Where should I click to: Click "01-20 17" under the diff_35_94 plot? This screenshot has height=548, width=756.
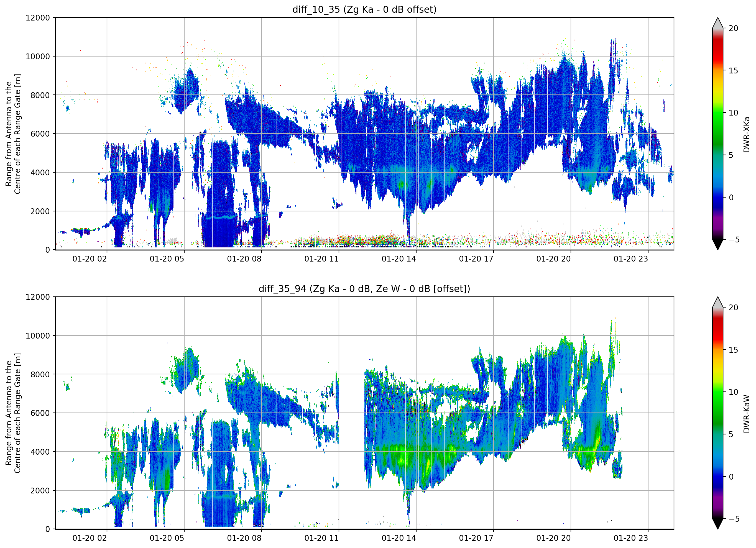(476, 538)
